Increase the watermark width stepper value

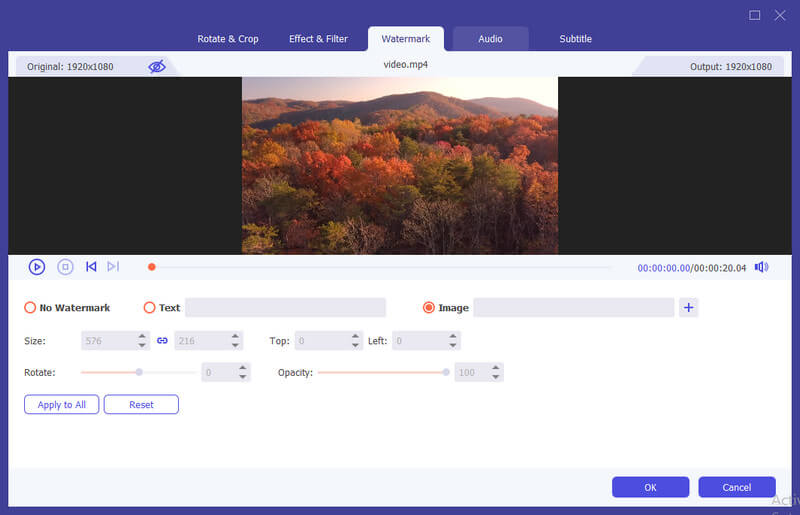click(142, 336)
